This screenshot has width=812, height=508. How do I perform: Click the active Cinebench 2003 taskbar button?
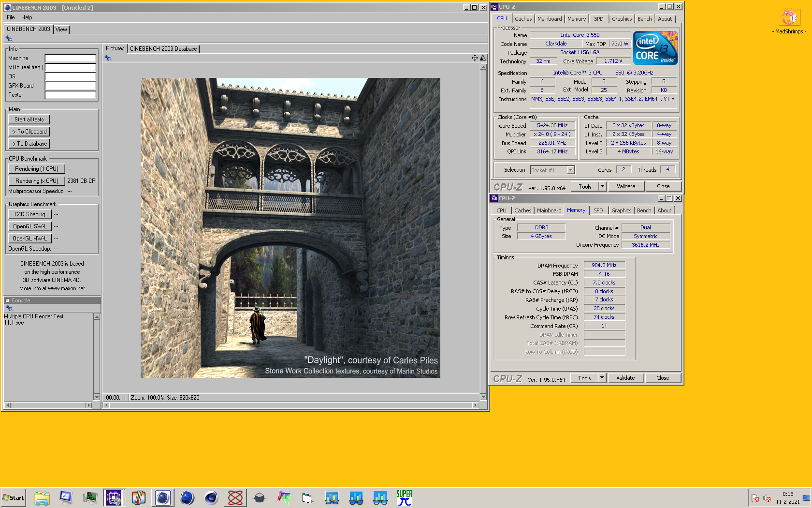tap(162, 497)
